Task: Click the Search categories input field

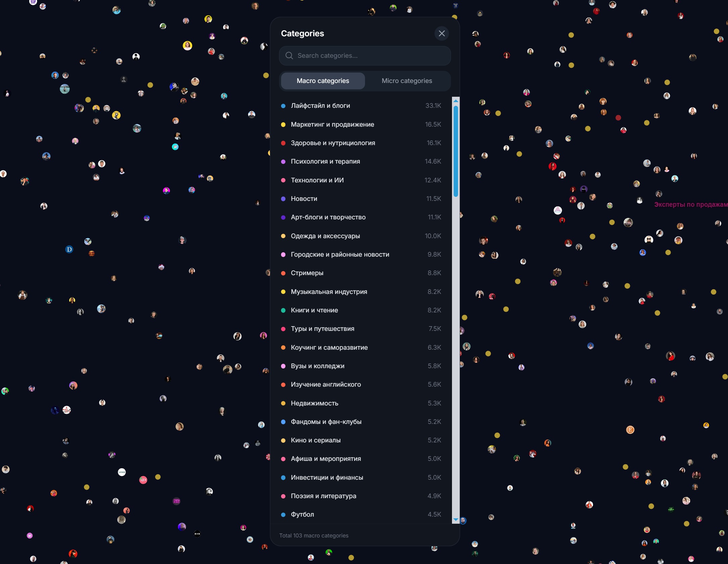Action: tap(365, 56)
